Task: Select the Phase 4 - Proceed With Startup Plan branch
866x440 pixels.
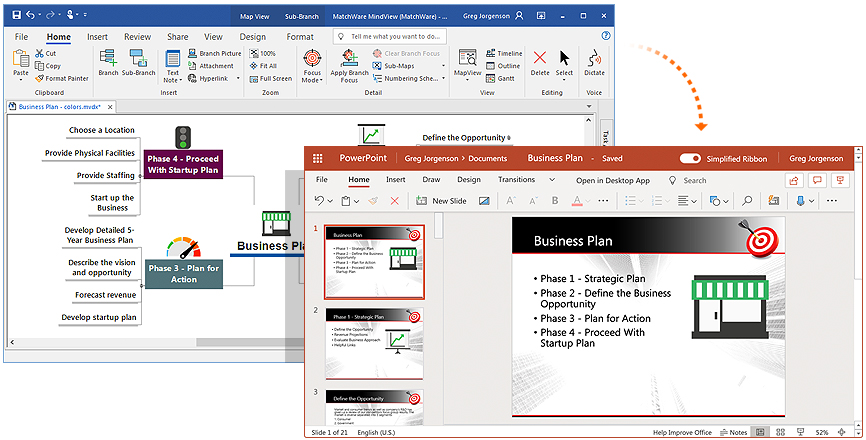Action: [x=183, y=164]
